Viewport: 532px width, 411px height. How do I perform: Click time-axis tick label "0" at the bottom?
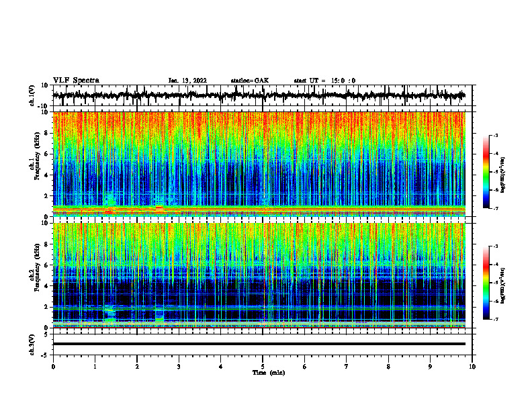[53, 367]
